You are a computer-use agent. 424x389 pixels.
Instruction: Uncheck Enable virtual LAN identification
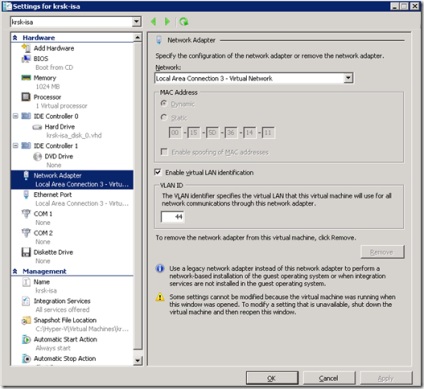pyautogui.click(x=158, y=172)
